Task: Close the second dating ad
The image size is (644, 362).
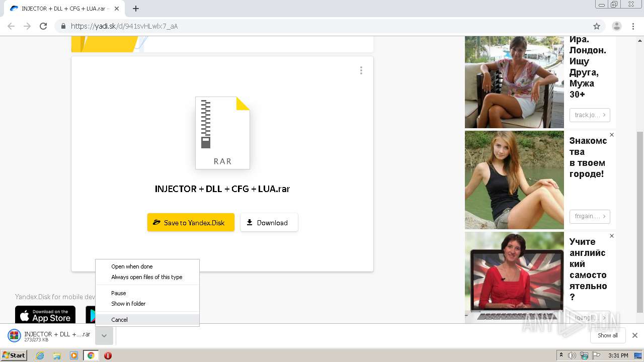Action: (612, 135)
